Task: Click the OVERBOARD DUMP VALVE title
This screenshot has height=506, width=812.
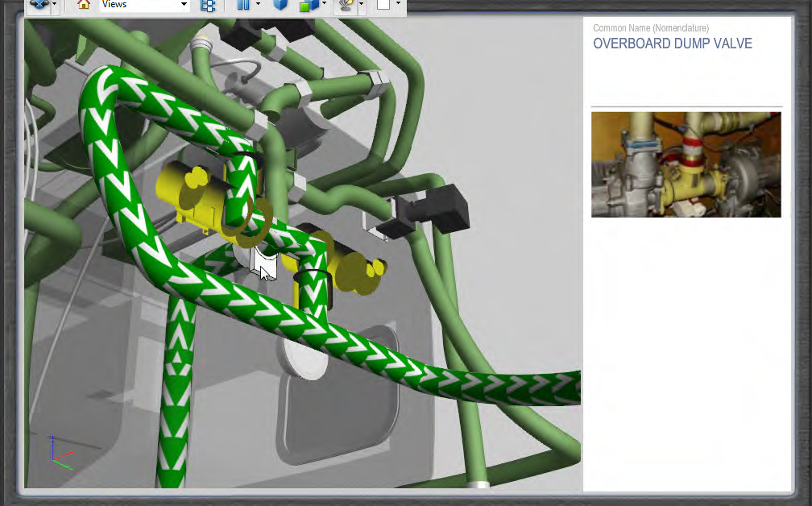Action: tap(672, 44)
